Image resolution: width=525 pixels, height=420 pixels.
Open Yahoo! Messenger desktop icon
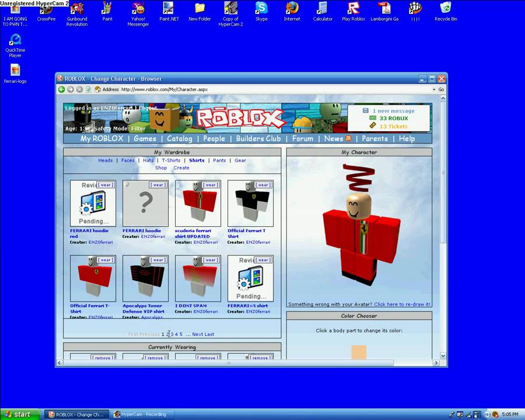138,13
